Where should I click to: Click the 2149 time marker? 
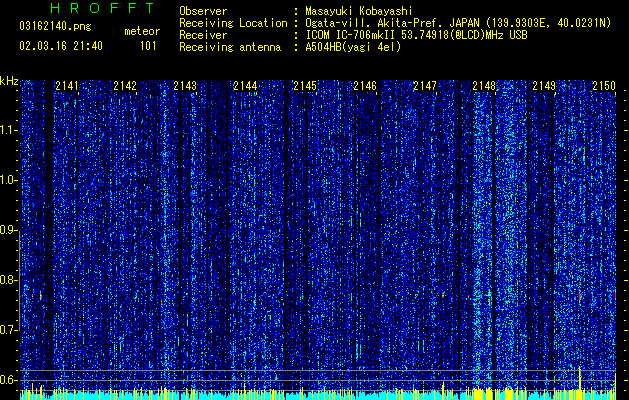pos(544,86)
